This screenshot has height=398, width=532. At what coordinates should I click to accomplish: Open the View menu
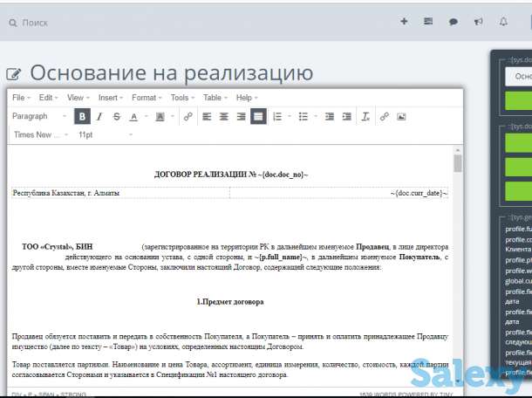point(78,98)
